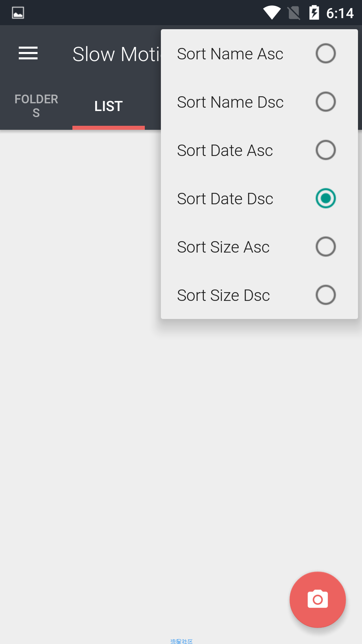This screenshot has width=362, height=644.
Task: Select the Sort Date Asc radio button
Action: (325, 150)
